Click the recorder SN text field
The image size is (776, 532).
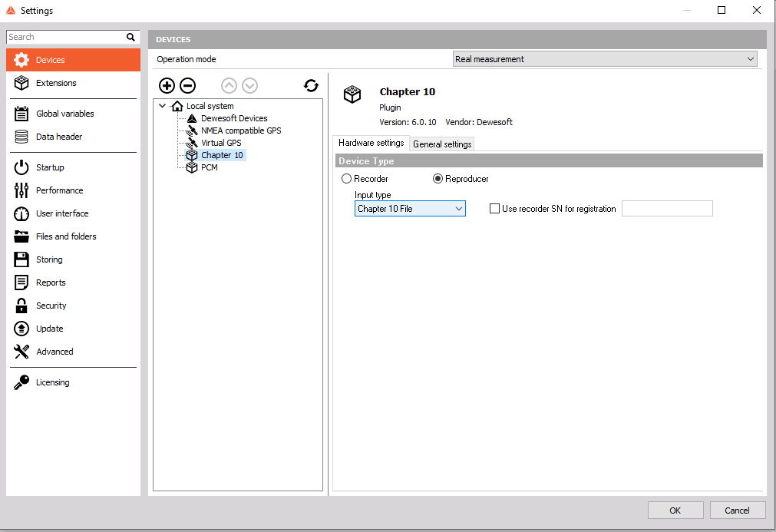667,209
